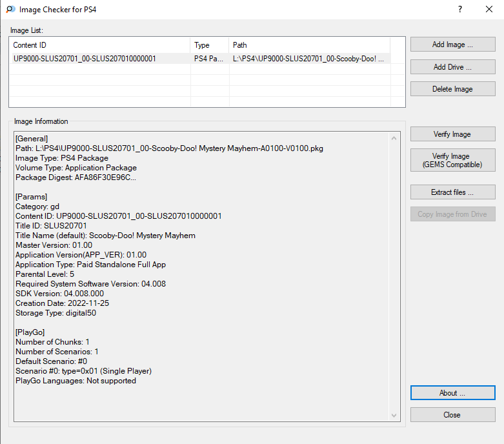
Task: Click the 'PS4 Pa...' type cell
Action: 208,59
